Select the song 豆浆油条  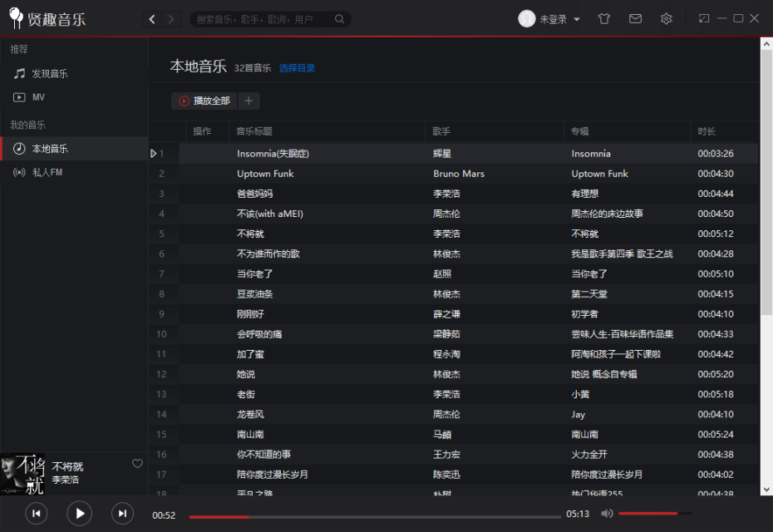254,294
